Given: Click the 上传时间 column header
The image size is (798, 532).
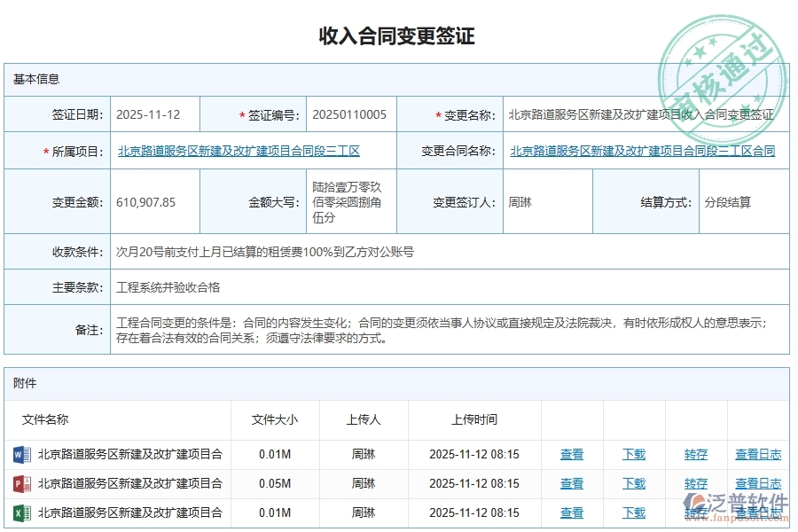Looking at the screenshot, I should [473, 420].
